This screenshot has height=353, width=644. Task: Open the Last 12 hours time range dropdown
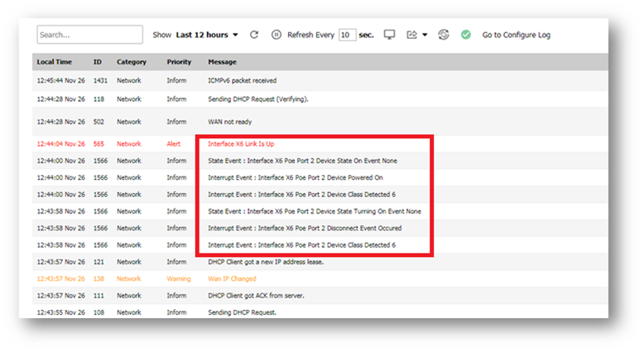click(207, 35)
